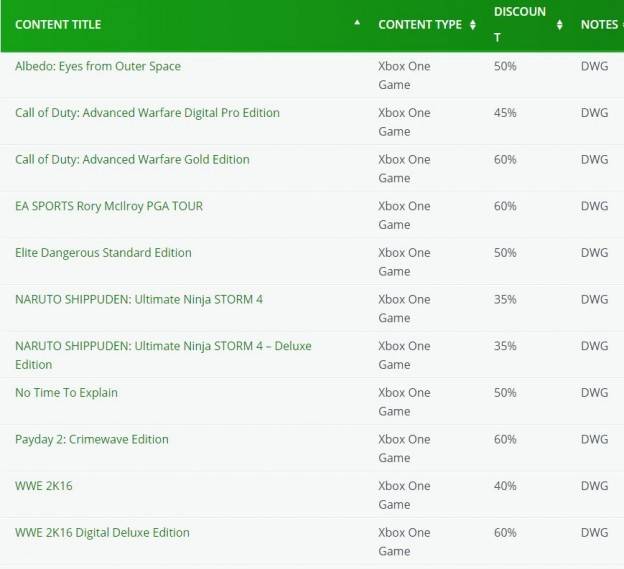This screenshot has height=569, width=624.
Task: Select Xbox One Game type in Payday 2 row
Action: (404, 448)
